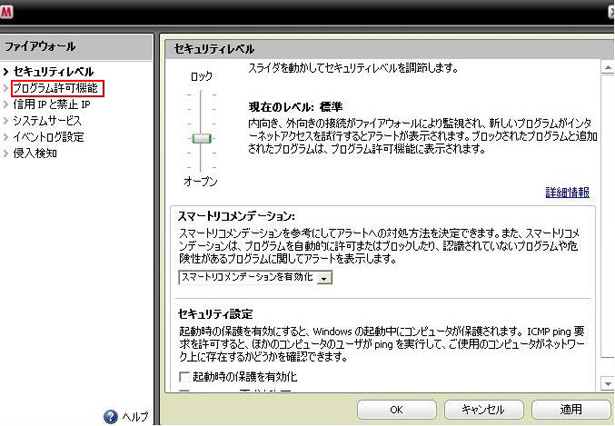Screen dimensions: 615x426
Task: Click 現在のレベル: 標準 text
Action: (x=296, y=107)
